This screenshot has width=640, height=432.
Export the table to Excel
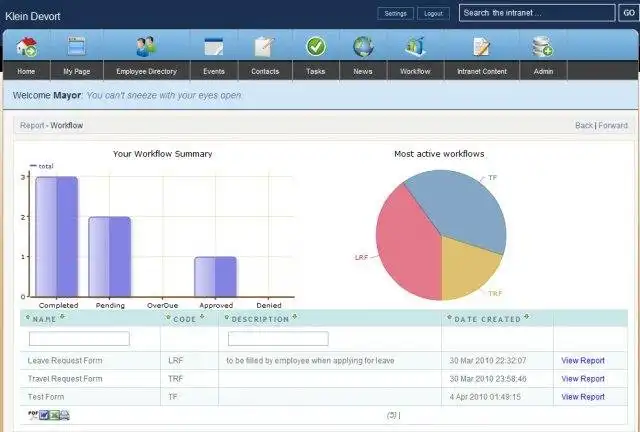54,415
